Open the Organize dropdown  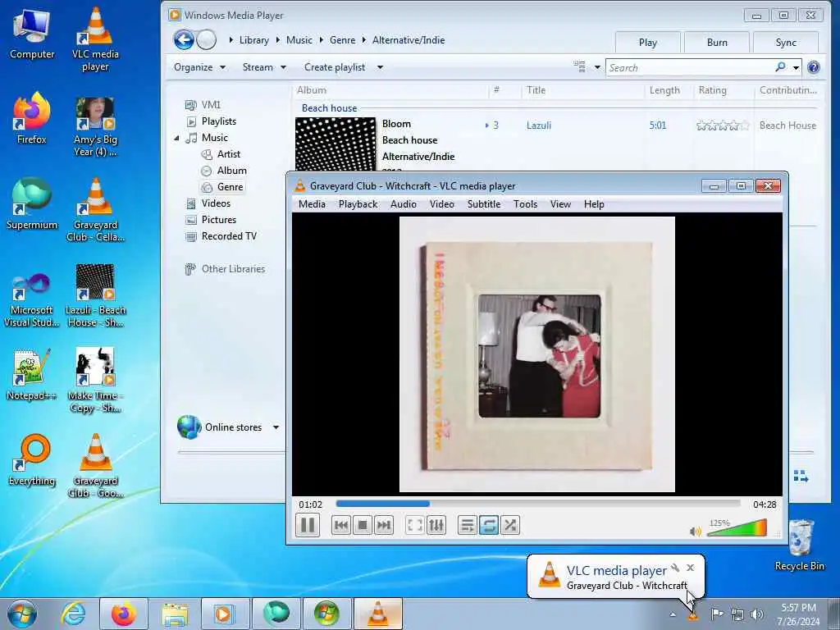click(199, 67)
